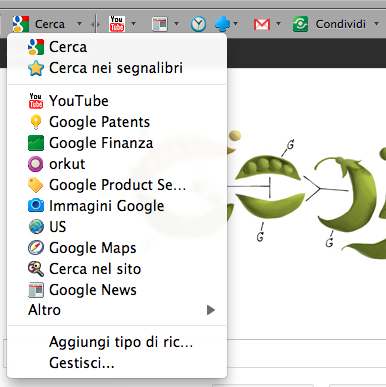Screen dimensions: 386x387
Task: Click the Condividi toolbar button label
Action: (341, 24)
